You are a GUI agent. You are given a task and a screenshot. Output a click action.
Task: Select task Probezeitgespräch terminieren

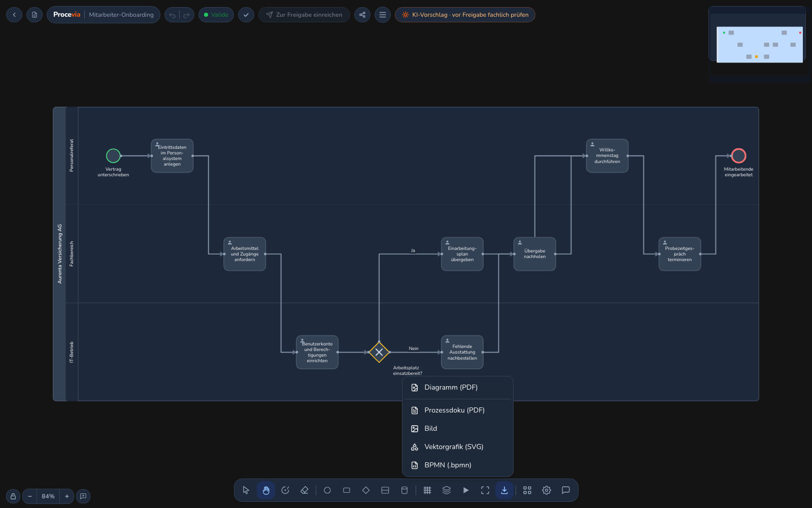[x=680, y=254]
